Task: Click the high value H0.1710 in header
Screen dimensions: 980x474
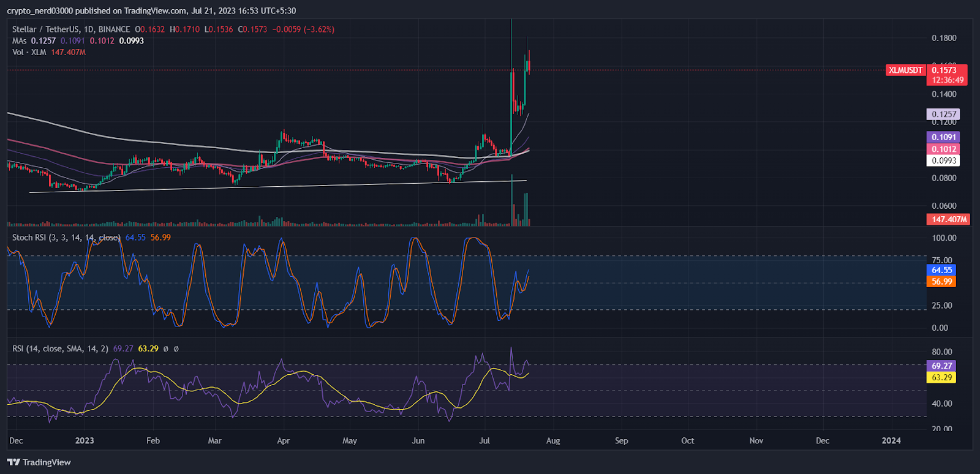Action: [184, 29]
